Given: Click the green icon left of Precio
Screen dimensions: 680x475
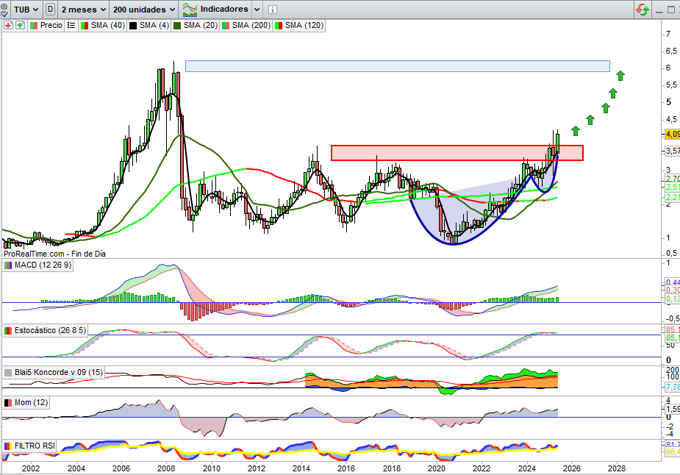Looking at the screenshot, I should 20,26.
